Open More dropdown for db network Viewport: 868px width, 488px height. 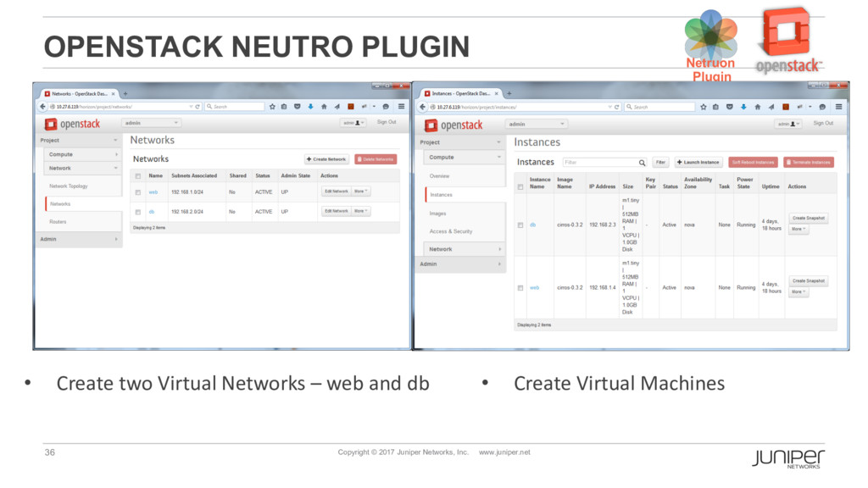(361, 211)
